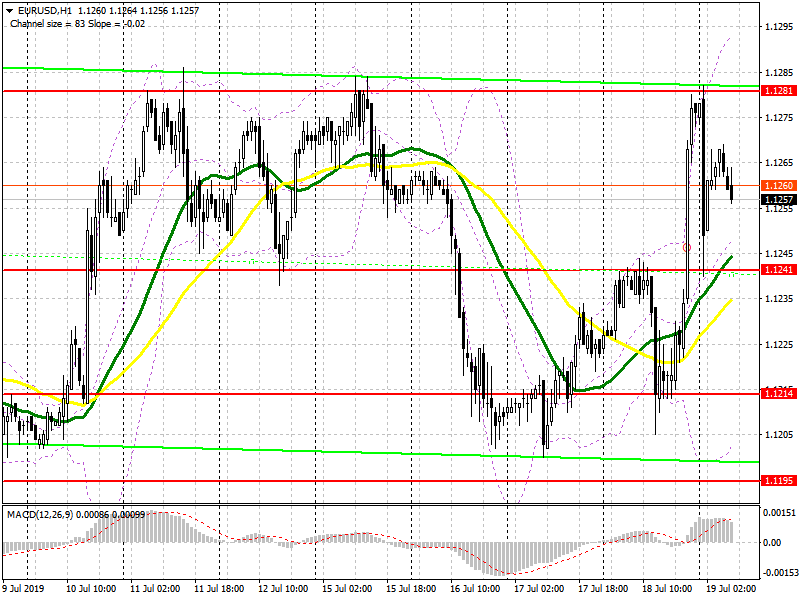Click the 1.1285 price axis label

pyautogui.click(x=779, y=72)
